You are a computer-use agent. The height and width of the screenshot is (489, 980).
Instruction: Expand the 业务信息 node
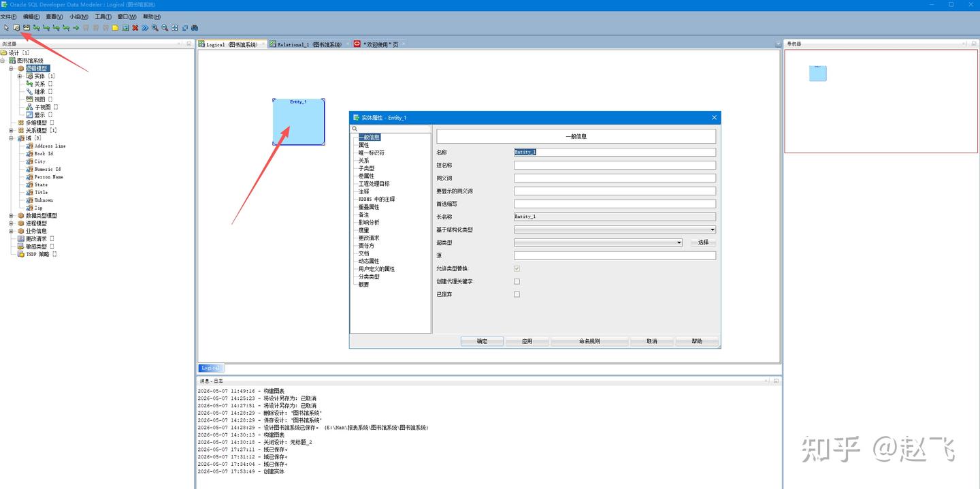click(11, 231)
